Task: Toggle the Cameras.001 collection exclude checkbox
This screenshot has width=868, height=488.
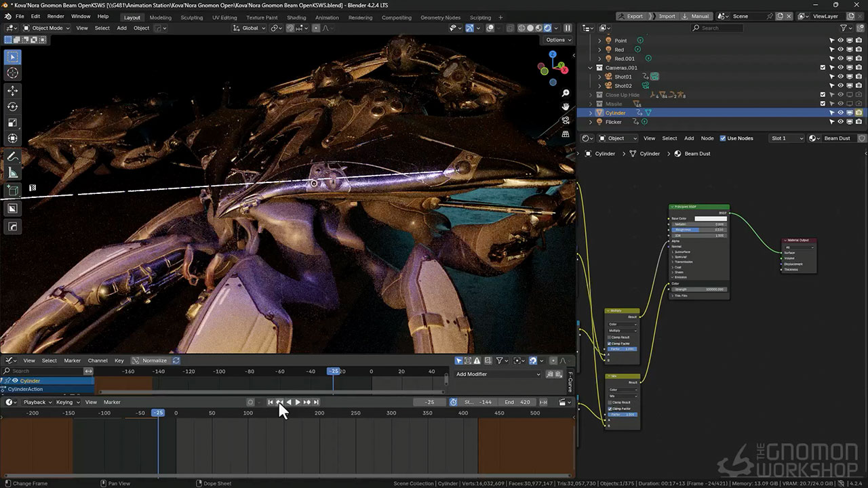Action: [x=823, y=68]
